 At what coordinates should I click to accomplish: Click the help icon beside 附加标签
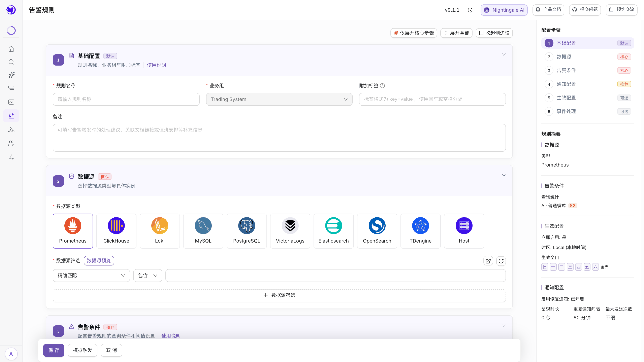382,86
